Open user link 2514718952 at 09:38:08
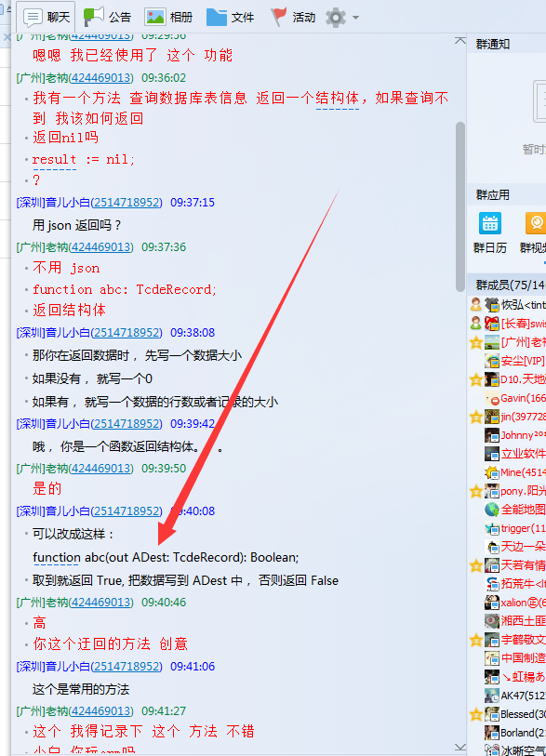Image resolution: width=546 pixels, height=756 pixels. [127, 332]
